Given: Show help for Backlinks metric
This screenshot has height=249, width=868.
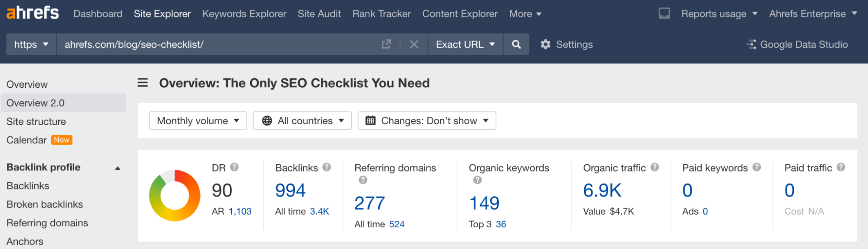Looking at the screenshot, I should pos(327,167).
